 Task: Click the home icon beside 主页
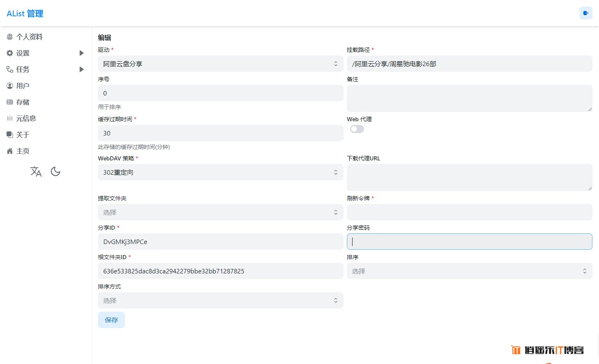pos(10,151)
